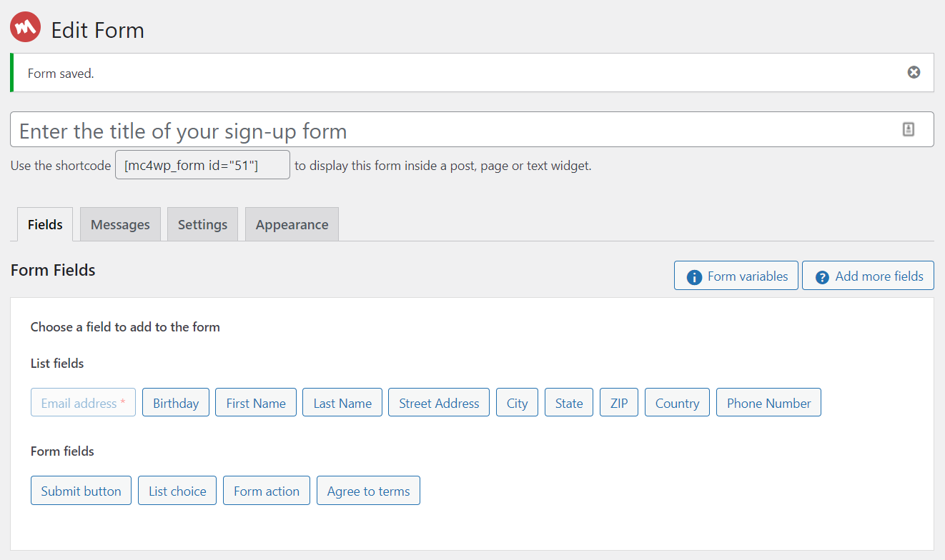Screen dimensions: 945x560
Task: Add the Street Address field
Action: tap(439, 403)
